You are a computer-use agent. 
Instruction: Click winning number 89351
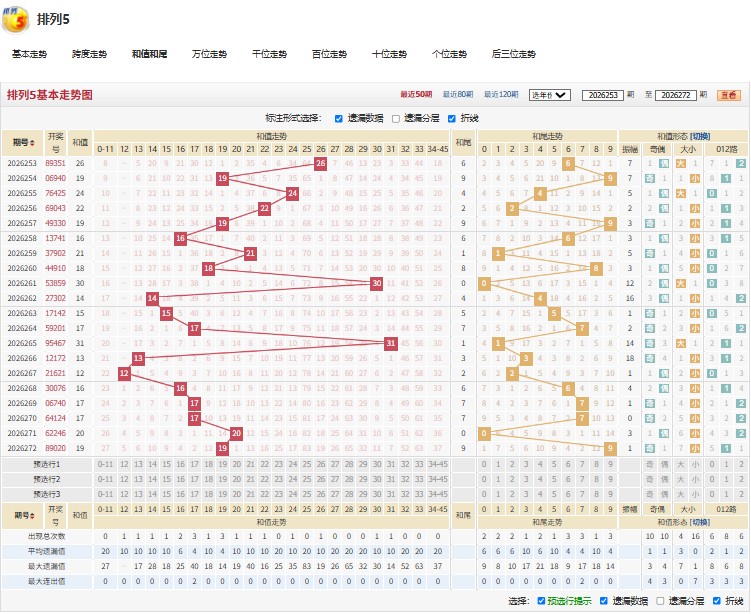point(56,163)
